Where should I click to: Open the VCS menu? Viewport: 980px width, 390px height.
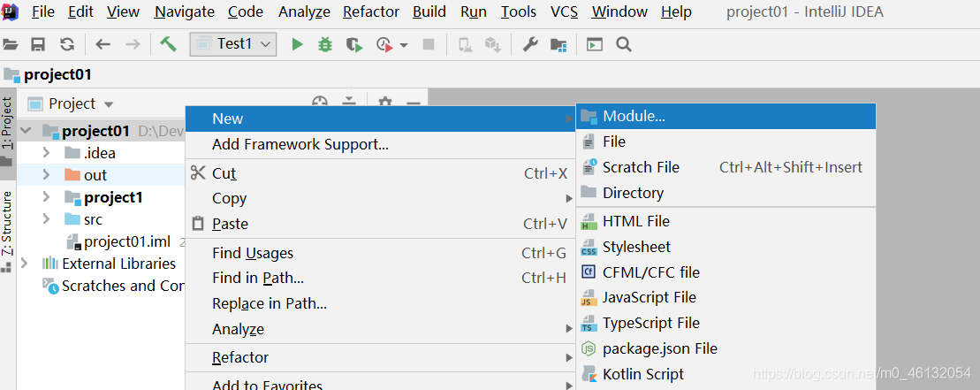(564, 11)
